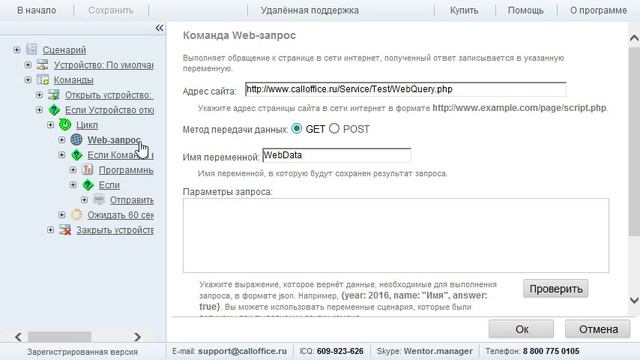Expand the Web-запрос tree node

click(62, 140)
